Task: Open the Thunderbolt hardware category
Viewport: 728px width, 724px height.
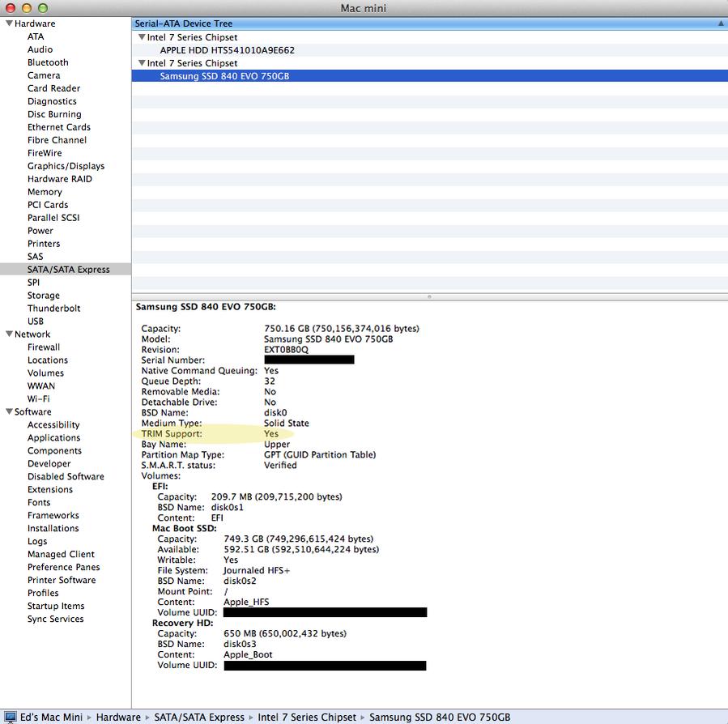Action: 53,309
